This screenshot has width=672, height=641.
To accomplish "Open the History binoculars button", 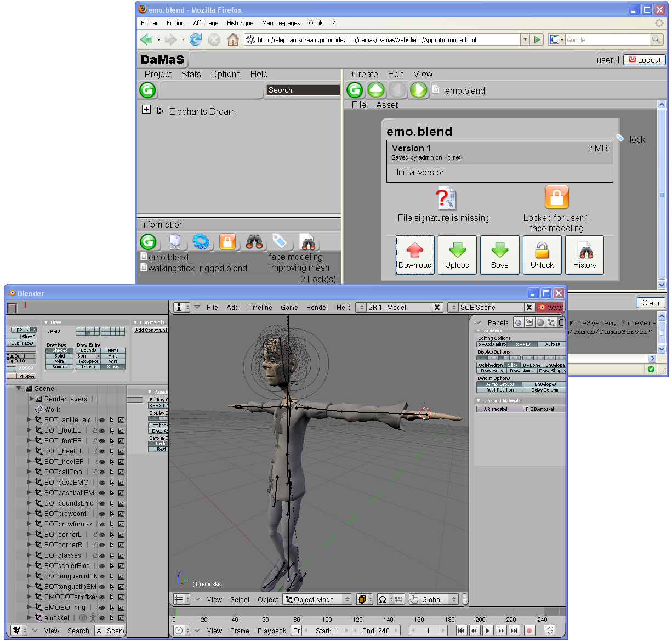I will click(584, 255).
